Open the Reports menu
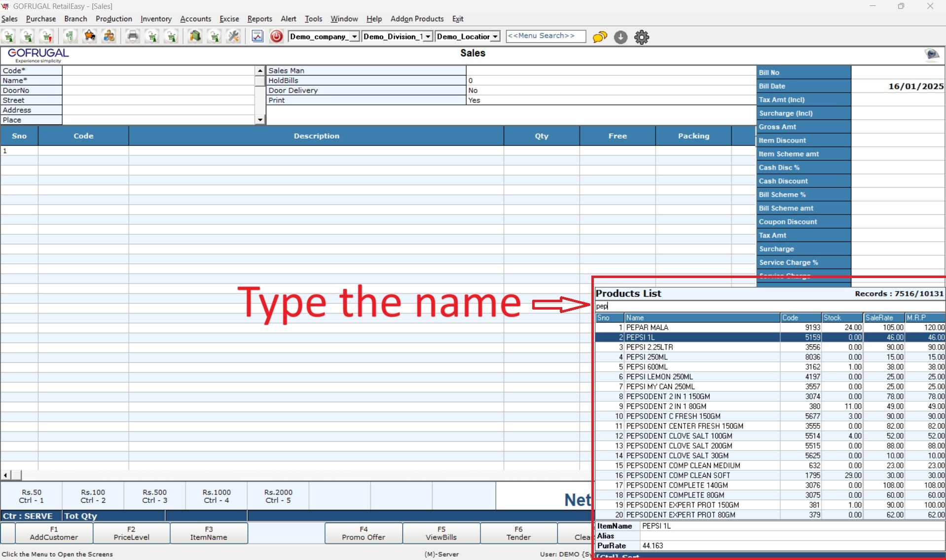This screenshot has width=946, height=560. coord(259,19)
